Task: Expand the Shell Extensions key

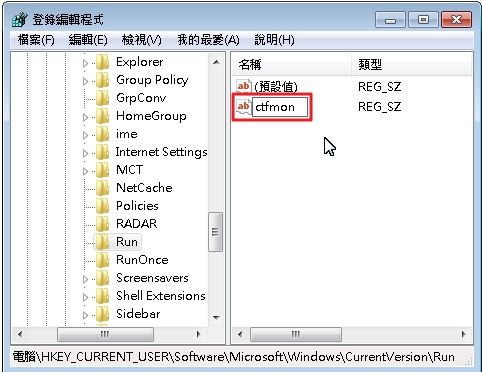Action: tap(85, 297)
